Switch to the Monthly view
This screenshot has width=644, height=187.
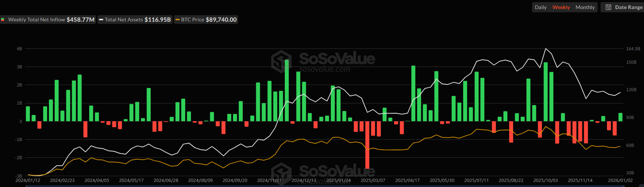tap(585, 7)
